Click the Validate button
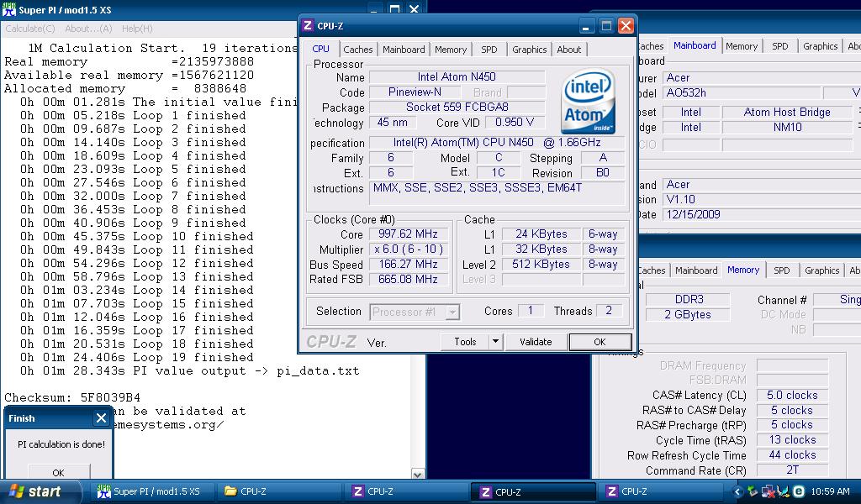This screenshot has height=504, width=861. click(536, 342)
